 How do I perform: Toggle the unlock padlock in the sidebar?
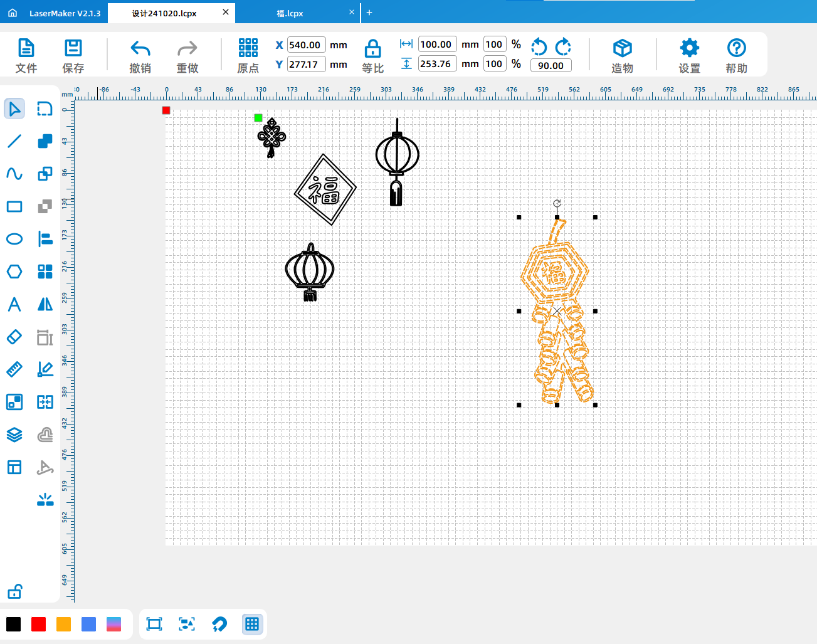(14, 591)
